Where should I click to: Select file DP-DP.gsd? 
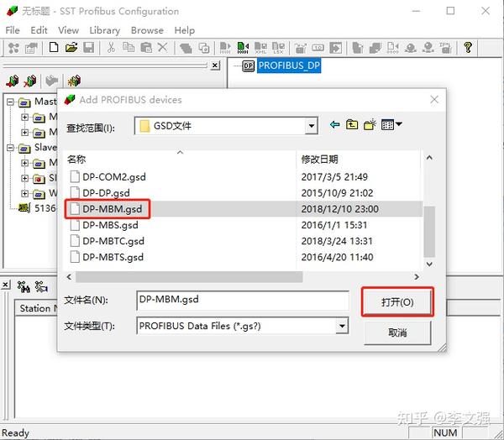tap(100, 193)
